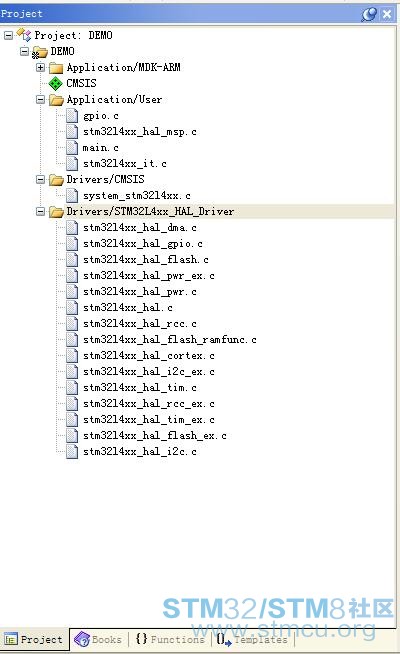The image size is (400, 654).
Task: Collapse the Drivers/CMSIS group
Action: pos(40,179)
